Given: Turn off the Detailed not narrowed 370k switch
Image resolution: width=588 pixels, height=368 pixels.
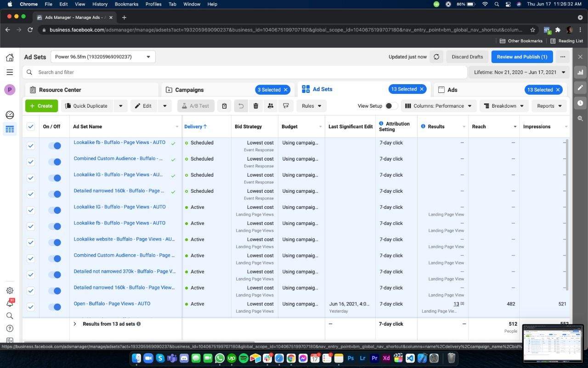Looking at the screenshot, I should pos(55,275).
